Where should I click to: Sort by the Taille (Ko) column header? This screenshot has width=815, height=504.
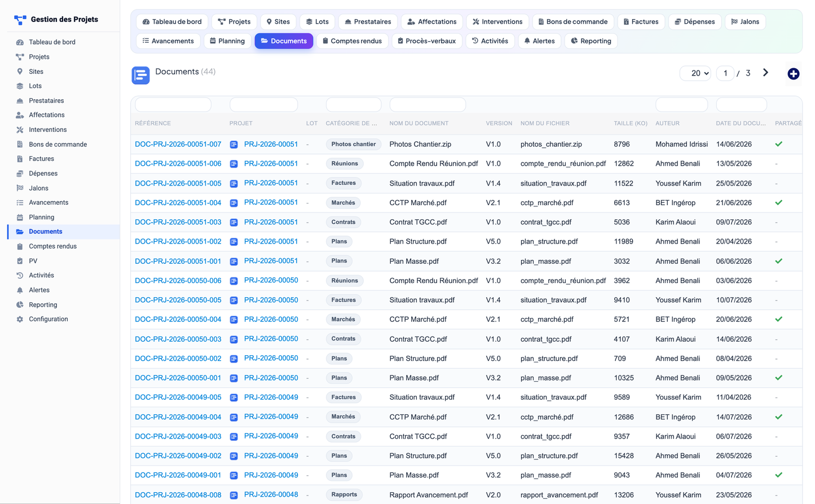coord(631,123)
